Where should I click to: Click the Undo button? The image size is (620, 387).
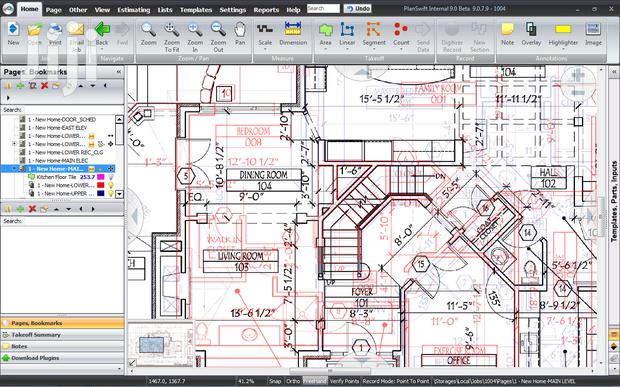[357, 8]
